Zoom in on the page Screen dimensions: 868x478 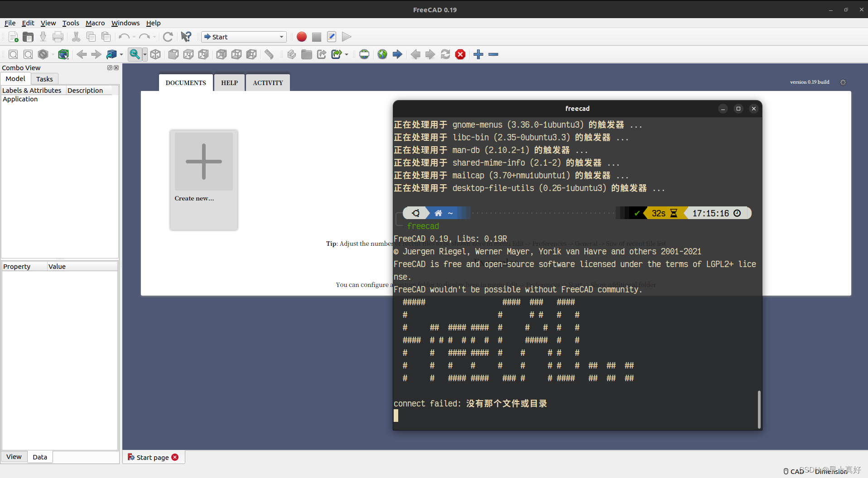tap(478, 54)
